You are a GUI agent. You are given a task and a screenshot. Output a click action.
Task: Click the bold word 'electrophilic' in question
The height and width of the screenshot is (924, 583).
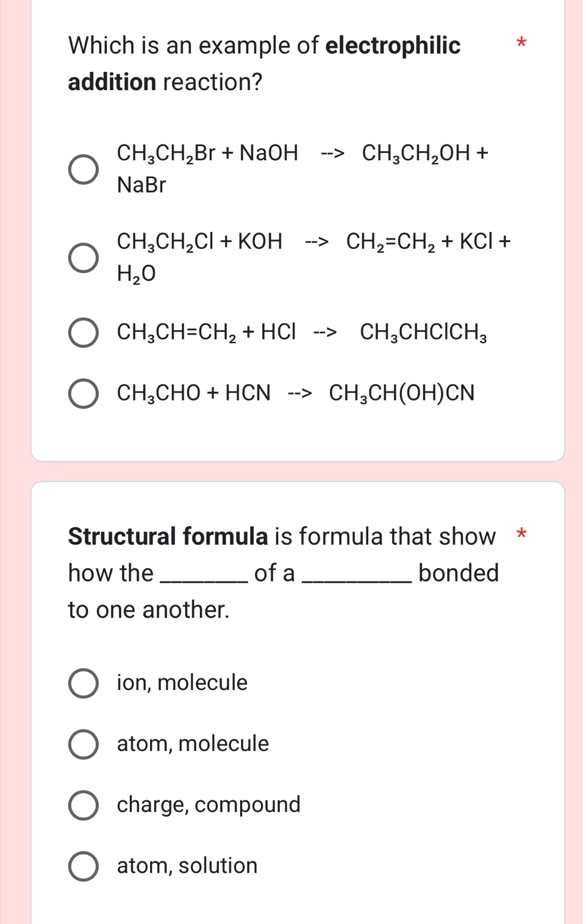coord(393,46)
